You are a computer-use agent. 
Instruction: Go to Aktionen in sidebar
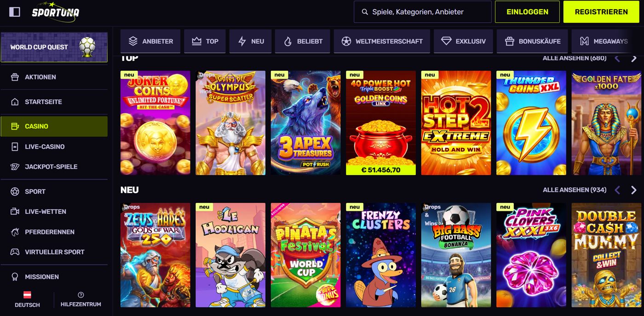tap(54, 77)
